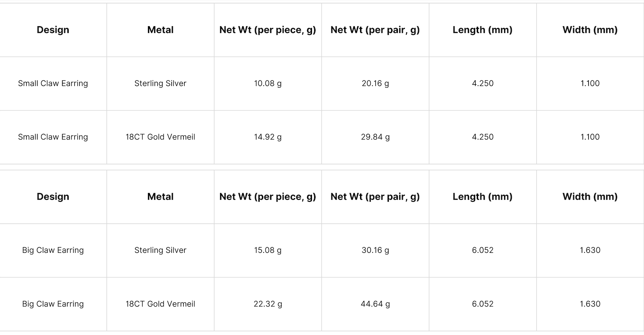Select 18CT Gold Vermeil for Small Claw Earring
Viewport: 644px width, 335px height.
160,137
